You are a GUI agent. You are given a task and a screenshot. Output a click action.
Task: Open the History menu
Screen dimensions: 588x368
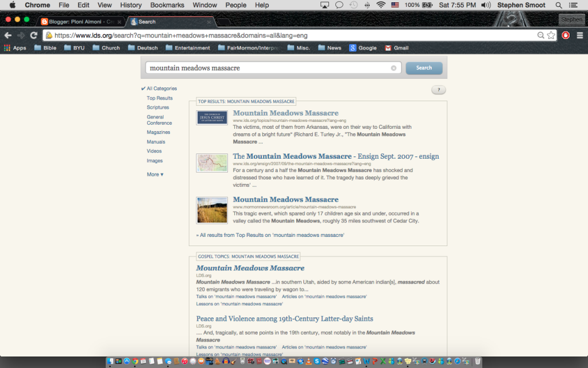(x=131, y=5)
